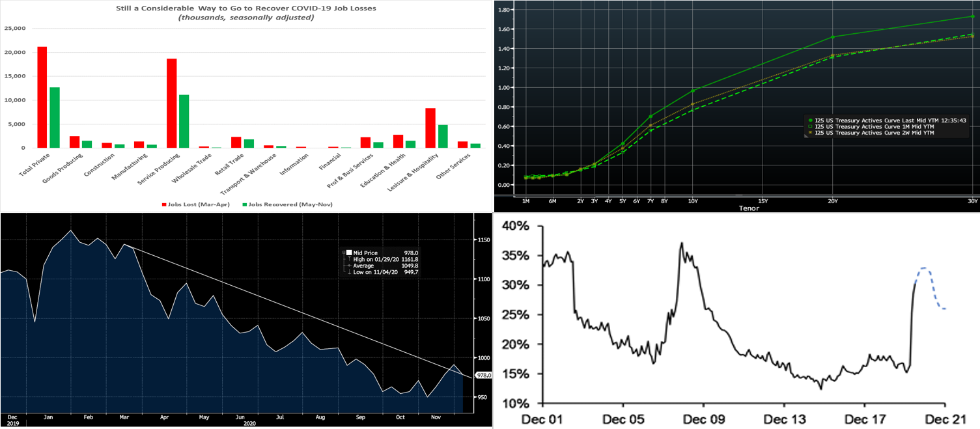
Task: Click the High on 01/29/20 marker icon
Action: (x=349, y=259)
